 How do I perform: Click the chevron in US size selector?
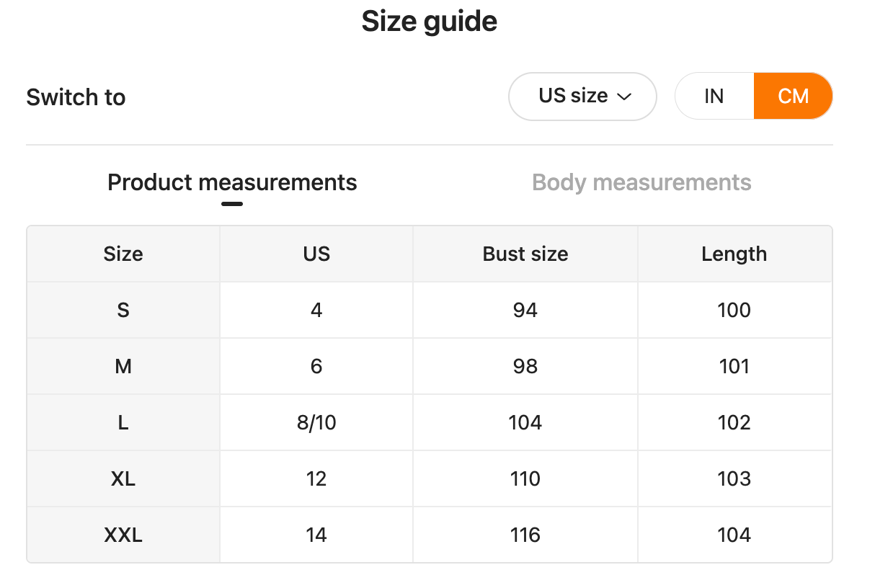[624, 97]
